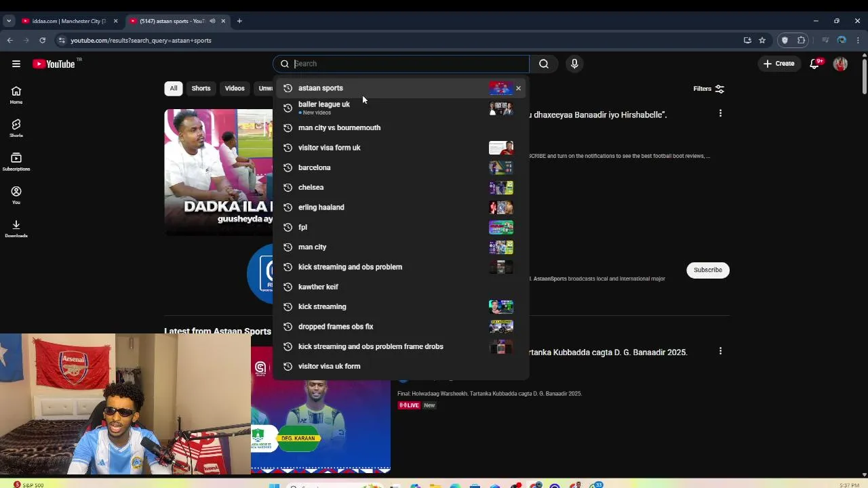Image resolution: width=868 pixels, height=488 pixels.
Task: Go to the YouTube logo home link
Action: 54,64
